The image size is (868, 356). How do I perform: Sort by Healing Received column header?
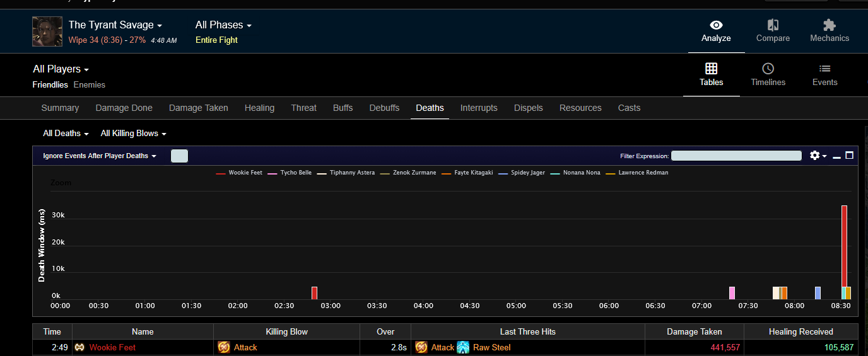tap(801, 331)
